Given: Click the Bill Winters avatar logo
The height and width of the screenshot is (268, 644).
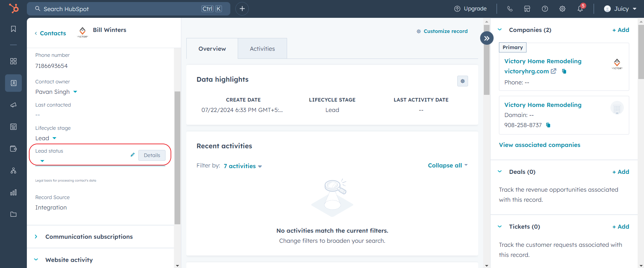Looking at the screenshot, I should (x=83, y=32).
